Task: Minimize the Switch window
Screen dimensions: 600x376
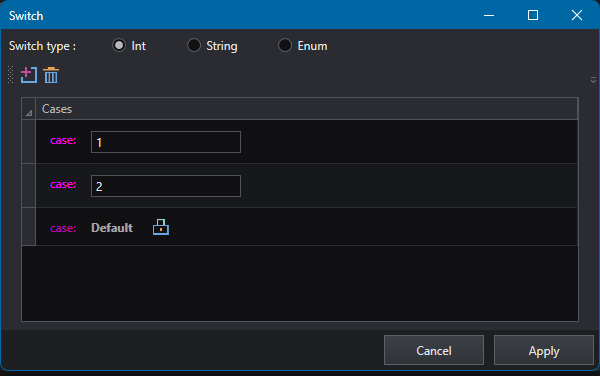Action: coord(489,15)
